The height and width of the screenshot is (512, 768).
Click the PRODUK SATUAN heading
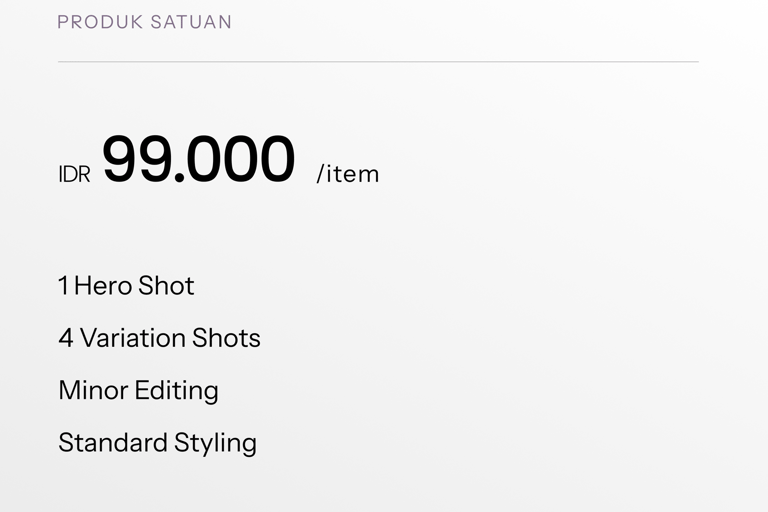click(x=144, y=22)
